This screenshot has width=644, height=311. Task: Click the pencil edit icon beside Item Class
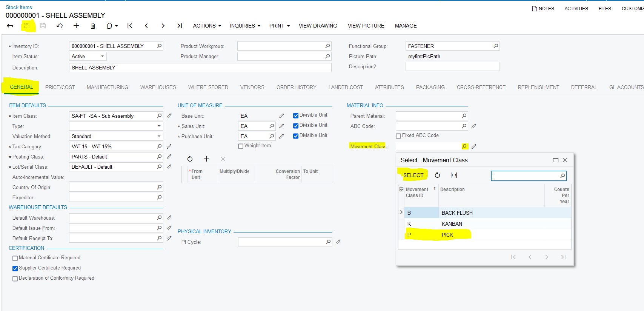pyautogui.click(x=169, y=116)
